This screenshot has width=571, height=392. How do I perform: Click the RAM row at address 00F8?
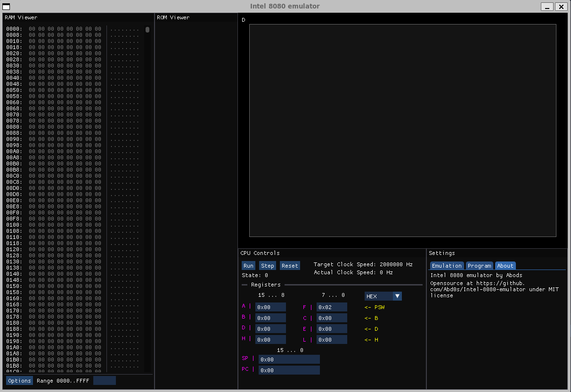[73, 219]
